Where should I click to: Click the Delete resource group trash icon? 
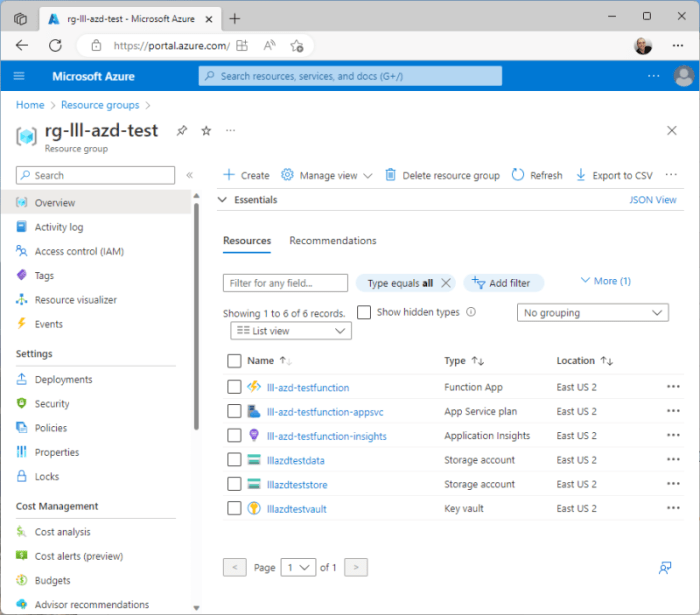[x=391, y=175]
